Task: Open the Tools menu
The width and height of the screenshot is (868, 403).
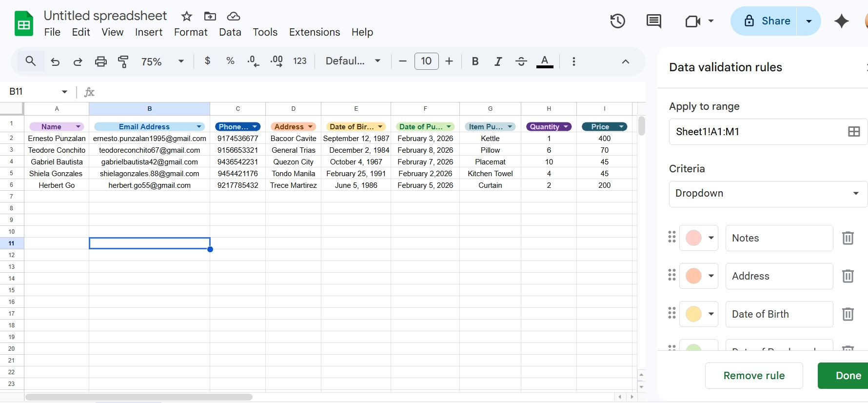Action: click(265, 32)
